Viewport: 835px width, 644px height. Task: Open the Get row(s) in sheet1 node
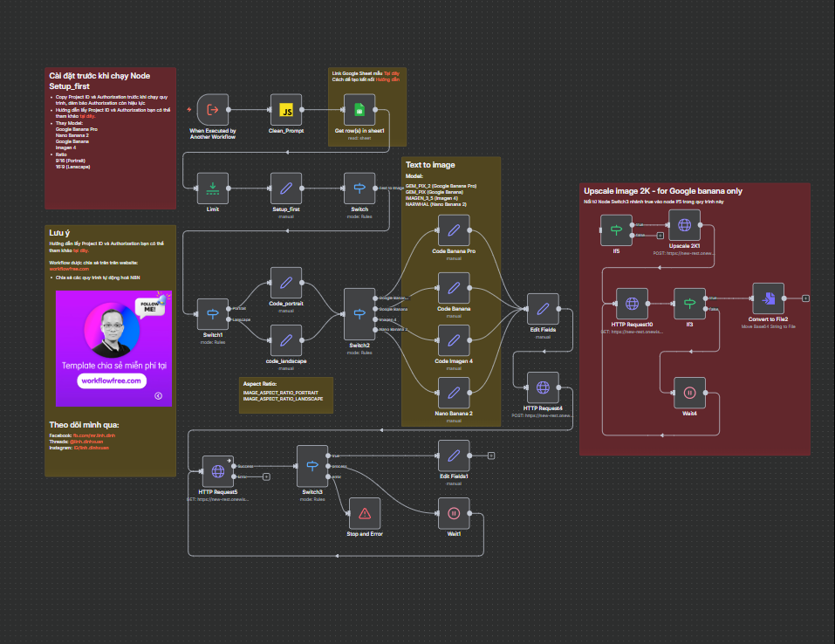pyautogui.click(x=359, y=110)
